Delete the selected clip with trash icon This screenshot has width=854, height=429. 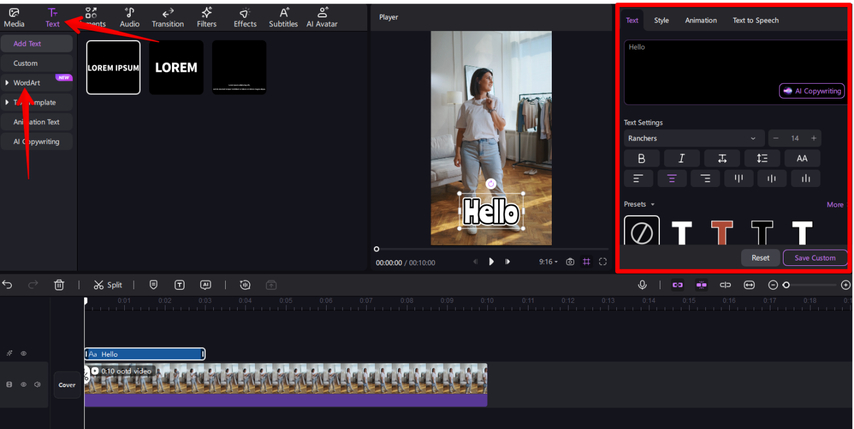(59, 285)
